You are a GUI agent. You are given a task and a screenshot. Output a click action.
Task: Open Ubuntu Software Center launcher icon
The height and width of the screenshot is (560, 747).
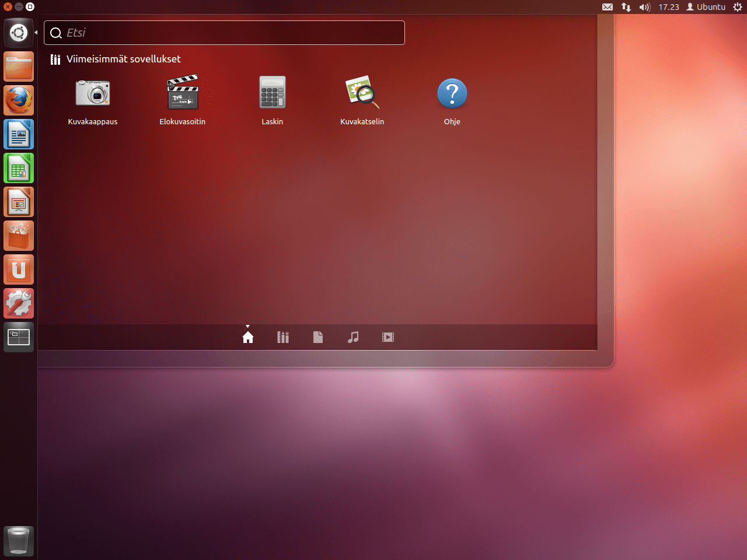click(19, 236)
